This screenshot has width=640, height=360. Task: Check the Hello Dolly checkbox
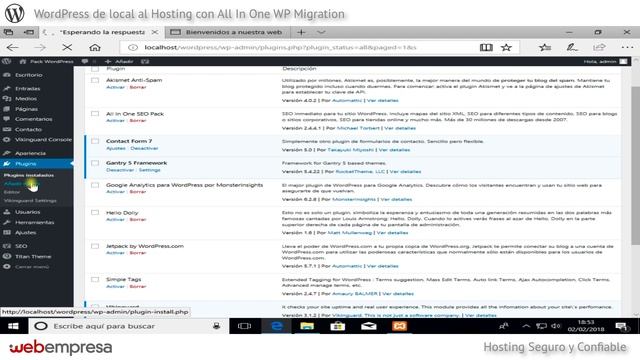tap(95, 213)
